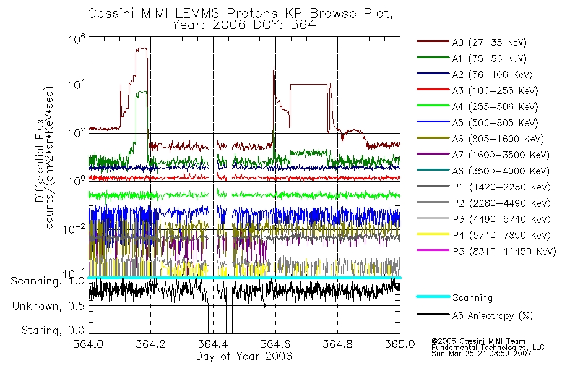Click the 'Unknown, 0.5' left axis label
Screen dimensions: 588x371
click(48, 306)
